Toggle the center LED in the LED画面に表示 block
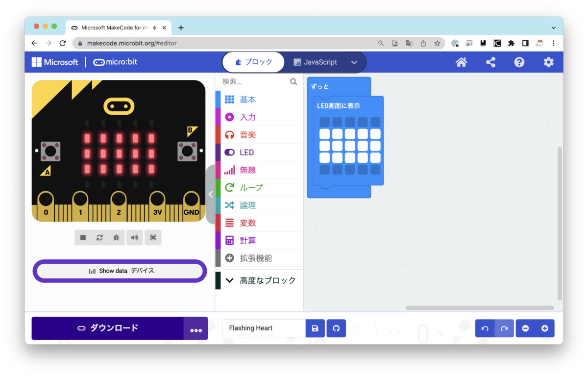The image size is (588, 377). tap(349, 147)
